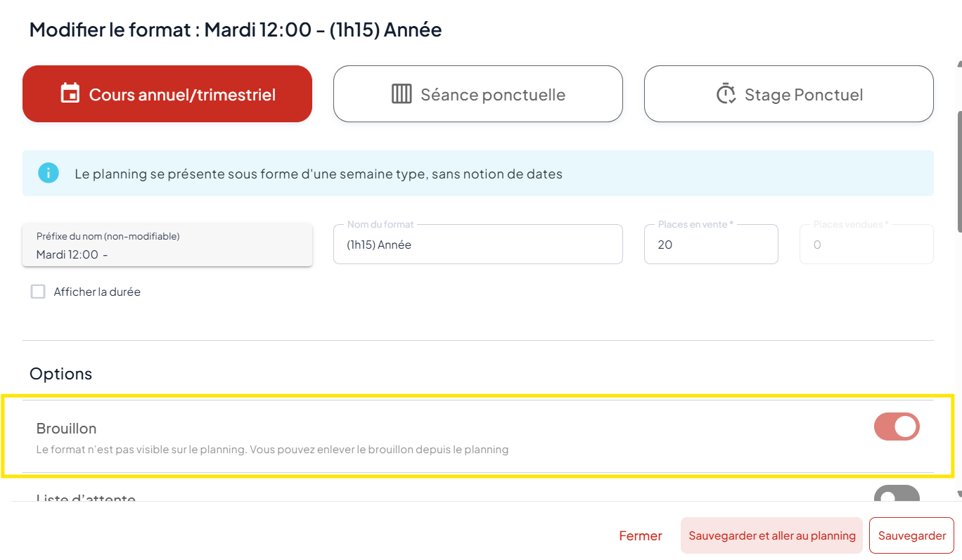Click the outlined Sauvegarder button
The height and width of the screenshot is (560, 962).
(x=911, y=535)
